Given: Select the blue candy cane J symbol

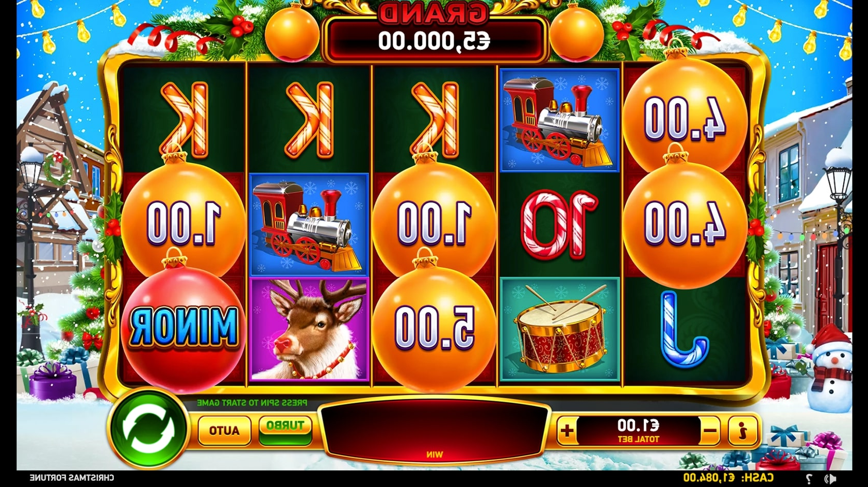Looking at the screenshot, I should tap(685, 329).
